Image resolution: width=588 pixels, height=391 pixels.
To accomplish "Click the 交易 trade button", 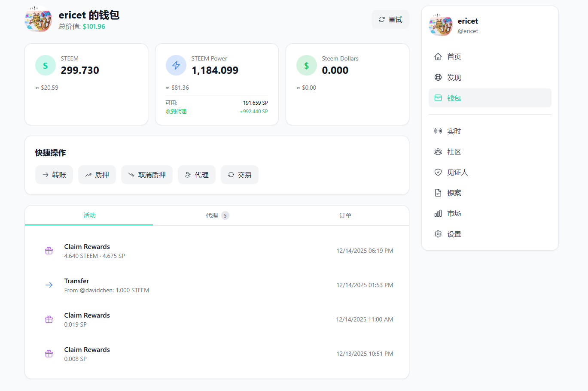I will (240, 175).
